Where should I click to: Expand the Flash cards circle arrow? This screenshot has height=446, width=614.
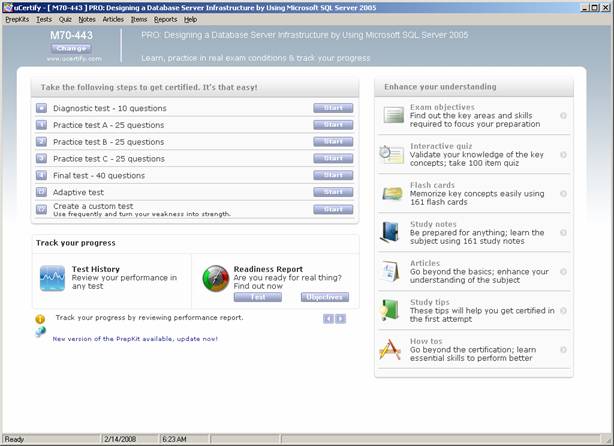(563, 193)
